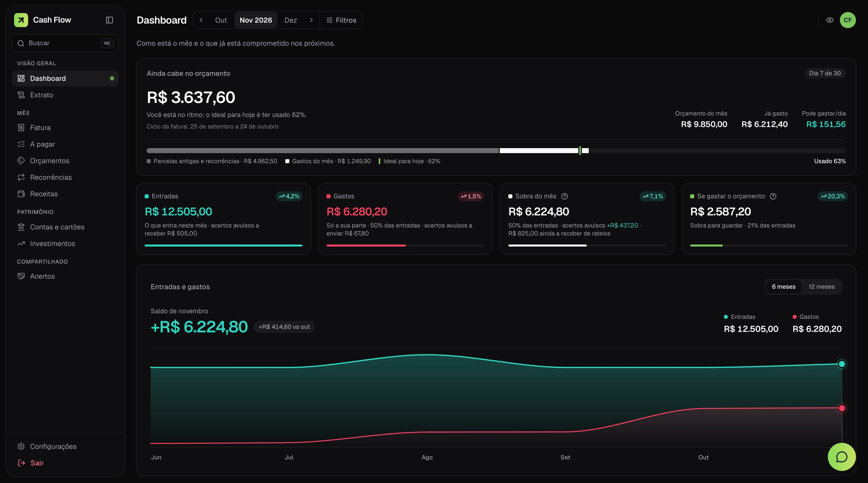Open Configurações
Viewport: 868px width, 483px height.
click(65, 446)
